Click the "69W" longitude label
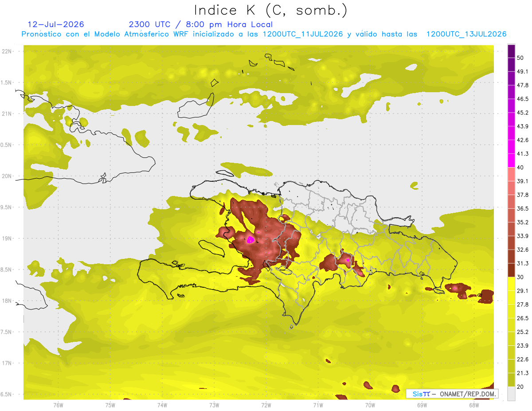Image resolution: width=532 pixels, height=411 pixels. [422, 405]
